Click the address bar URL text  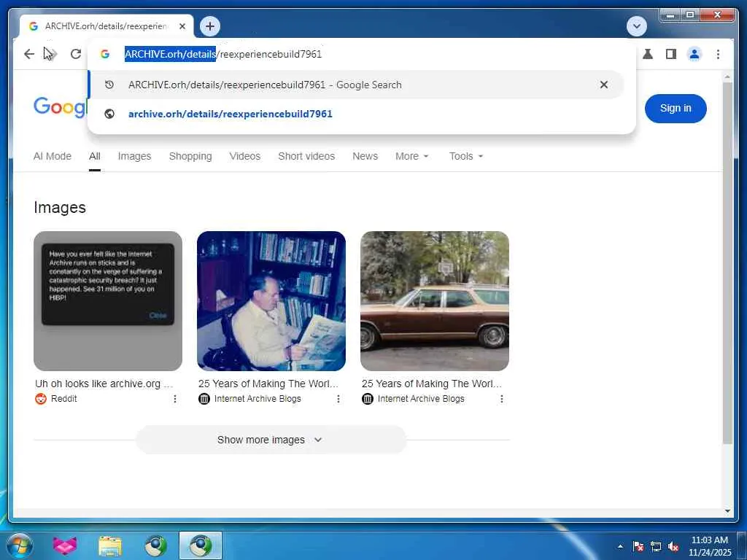[223, 54]
